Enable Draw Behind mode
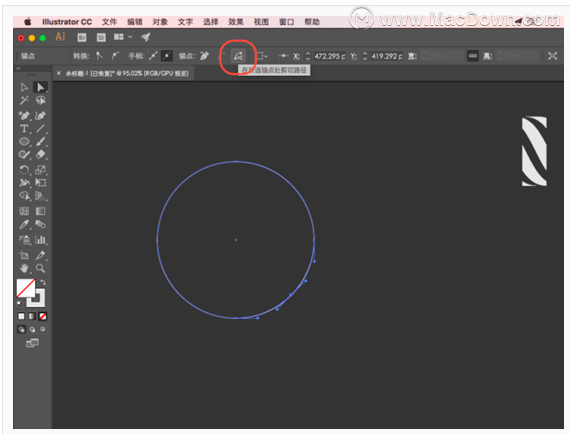The image size is (570, 434). point(32,329)
